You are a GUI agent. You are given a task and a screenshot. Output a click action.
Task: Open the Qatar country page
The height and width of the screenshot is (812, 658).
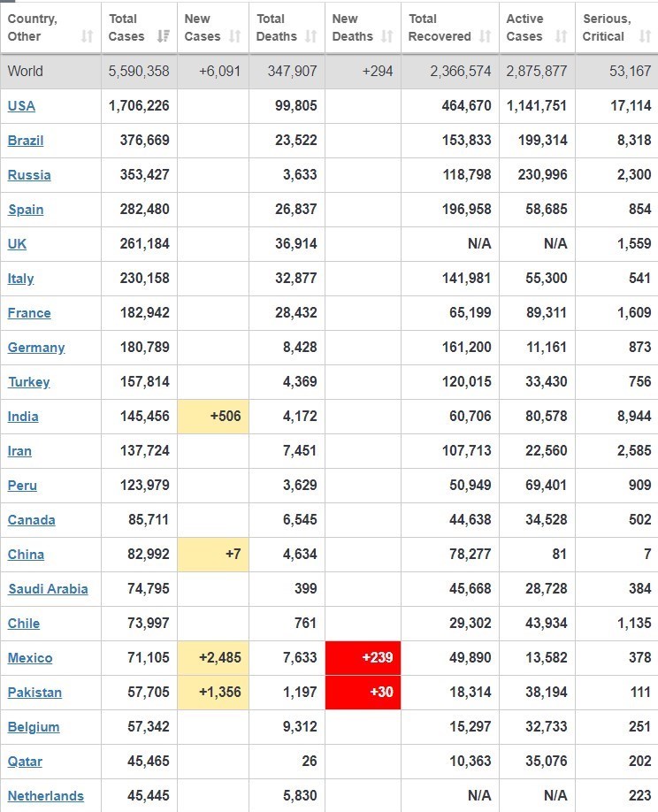25,762
